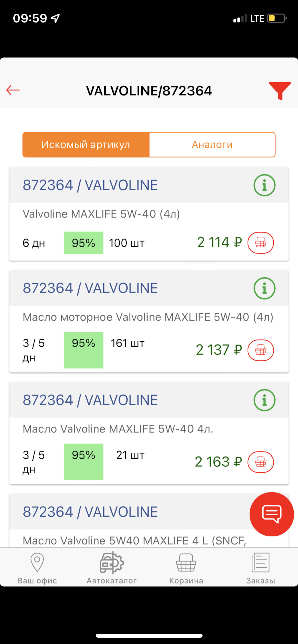The width and height of the screenshot is (298, 644).
Task: Tap the 2 163 ₽ price
Action: (x=218, y=462)
